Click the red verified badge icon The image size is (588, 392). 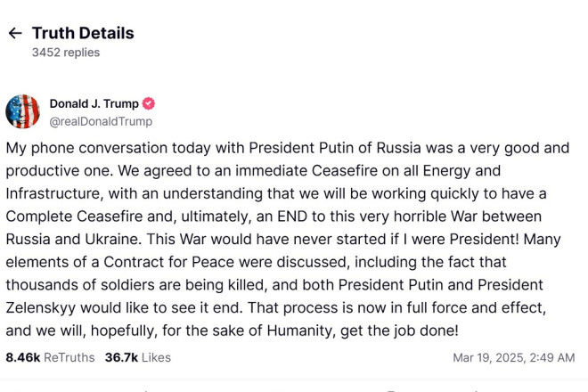pos(149,104)
